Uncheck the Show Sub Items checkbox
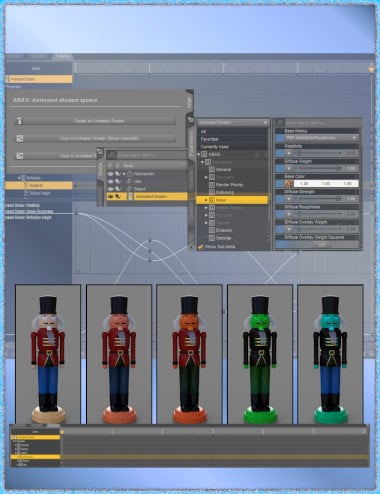The height and width of the screenshot is (494, 380). 200,247
